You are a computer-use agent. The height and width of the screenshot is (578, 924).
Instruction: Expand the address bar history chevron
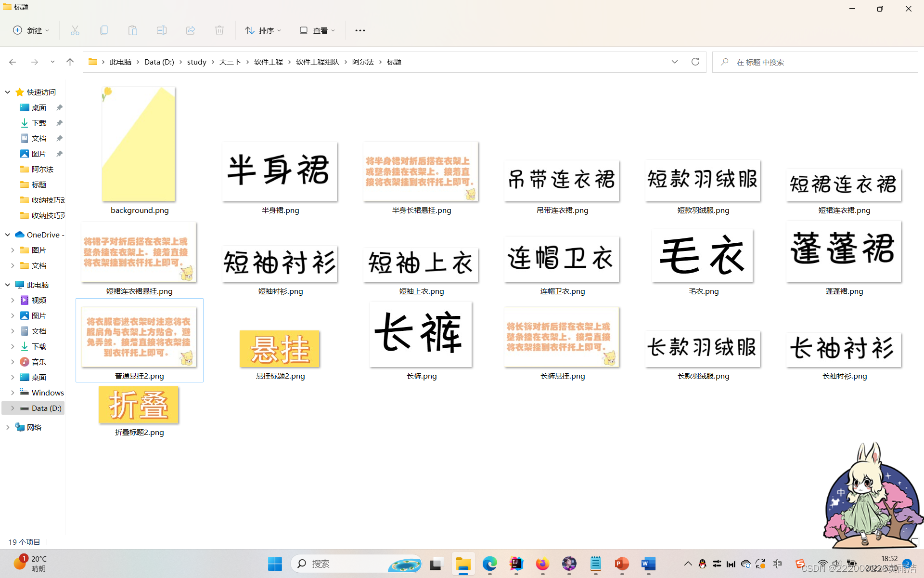point(674,62)
